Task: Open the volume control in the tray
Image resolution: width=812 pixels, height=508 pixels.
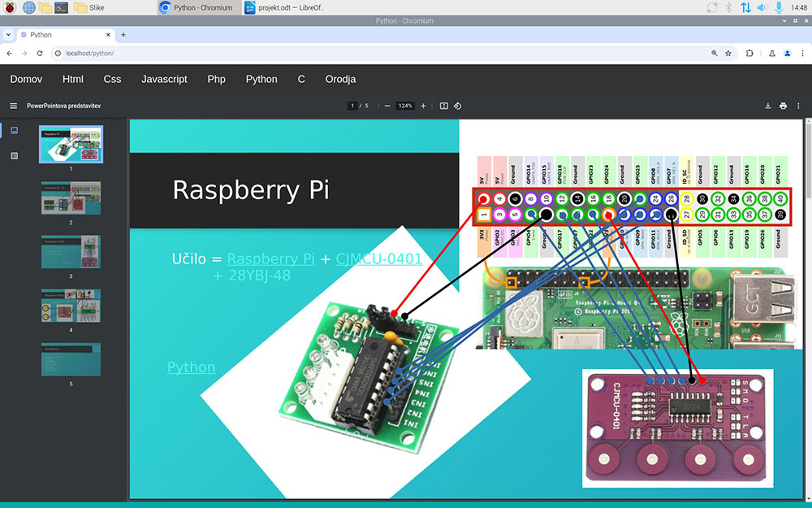Action: 762,8
